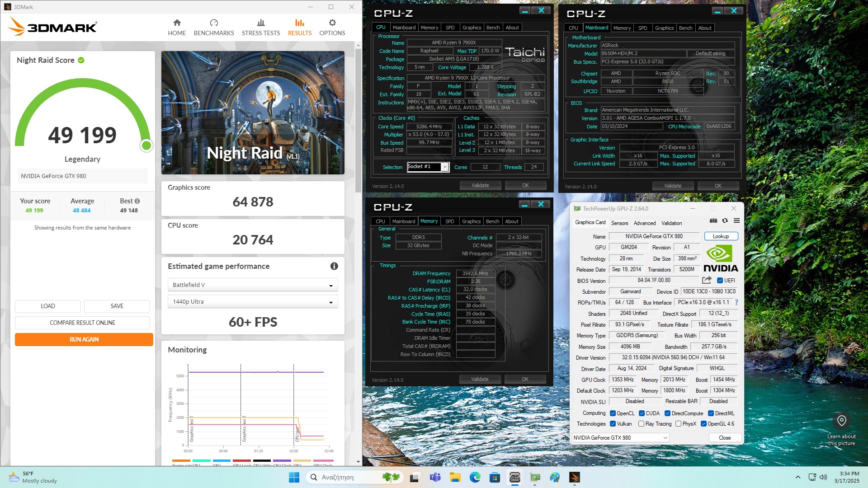Screen dimensions: 868x488
Task: Switch to the Advanced tab in GPU-Z
Action: pyautogui.click(x=644, y=223)
